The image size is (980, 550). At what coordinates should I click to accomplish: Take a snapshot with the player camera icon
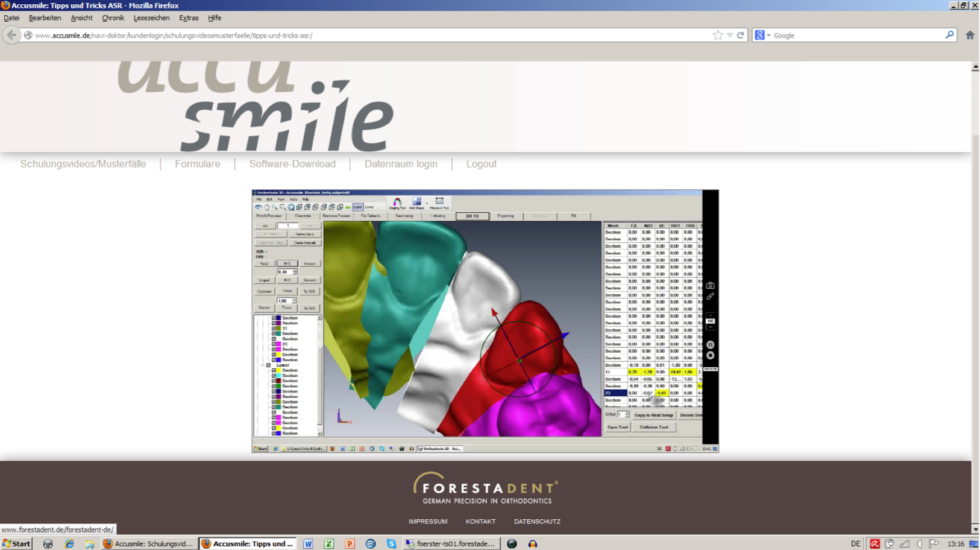(711, 285)
